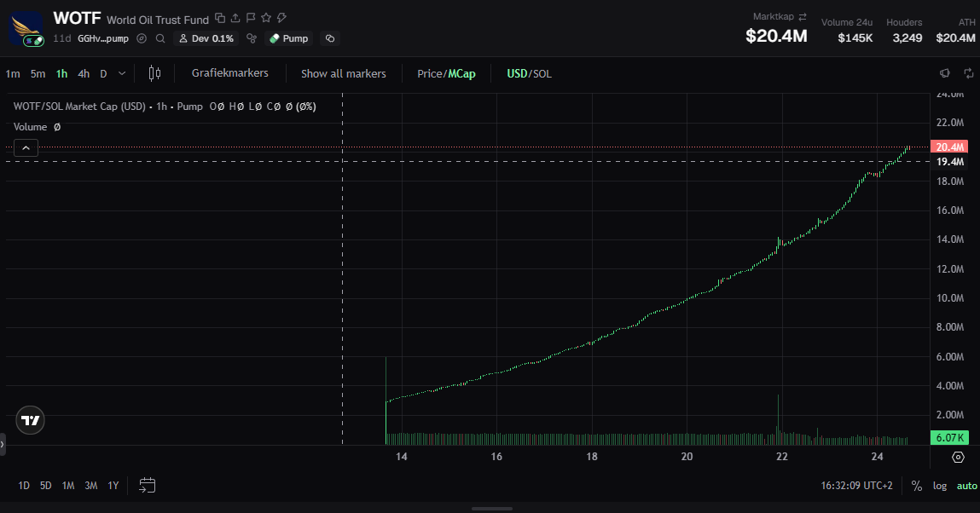Toggle log scale mode

940,486
